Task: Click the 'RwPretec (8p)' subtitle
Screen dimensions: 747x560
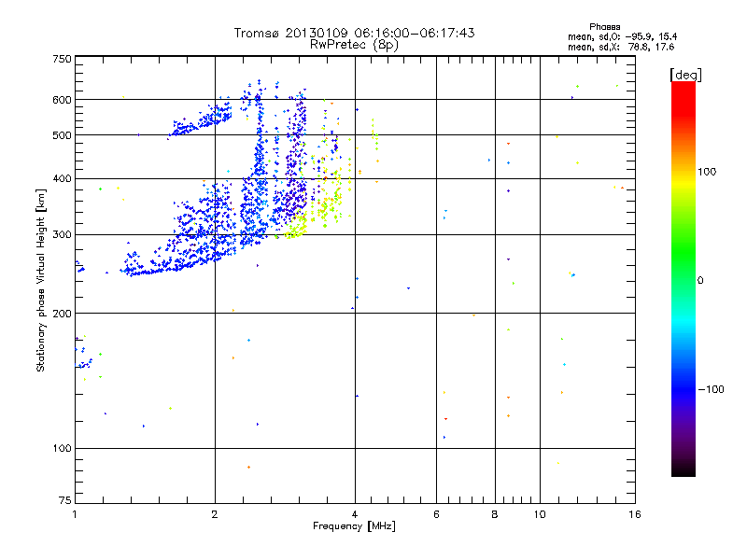Action: tap(354, 45)
